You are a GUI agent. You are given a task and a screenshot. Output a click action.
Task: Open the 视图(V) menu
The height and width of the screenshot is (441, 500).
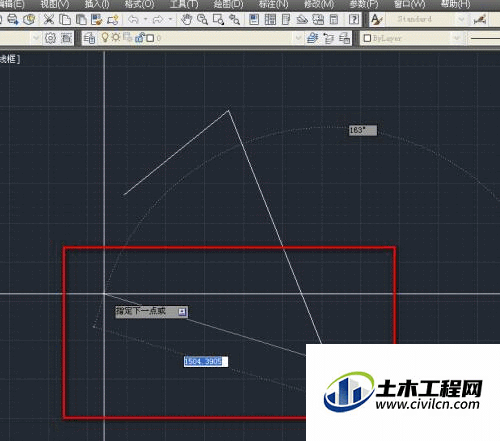tap(55, 4)
